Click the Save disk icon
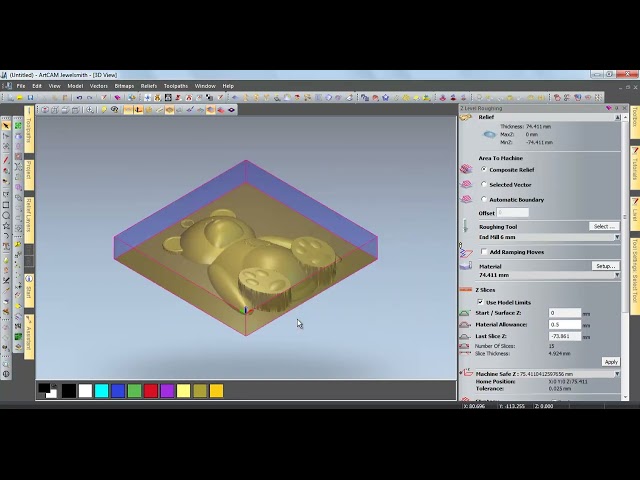Image resolution: width=640 pixels, height=480 pixels. 30,98
